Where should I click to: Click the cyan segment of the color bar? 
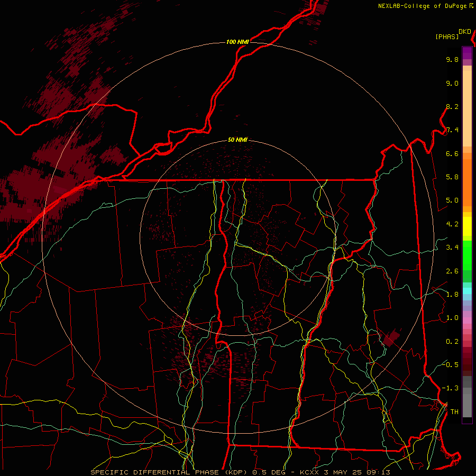467,291
